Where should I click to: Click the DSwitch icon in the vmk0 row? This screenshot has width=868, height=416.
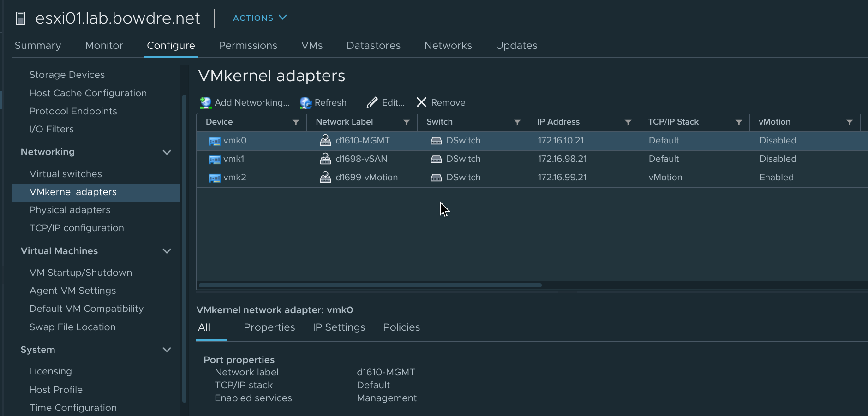point(436,141)
